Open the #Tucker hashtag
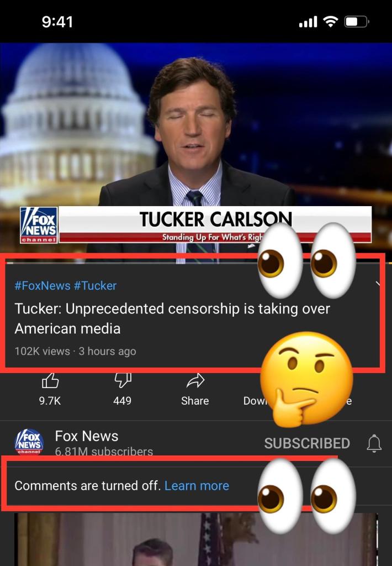 coord(95,286)
